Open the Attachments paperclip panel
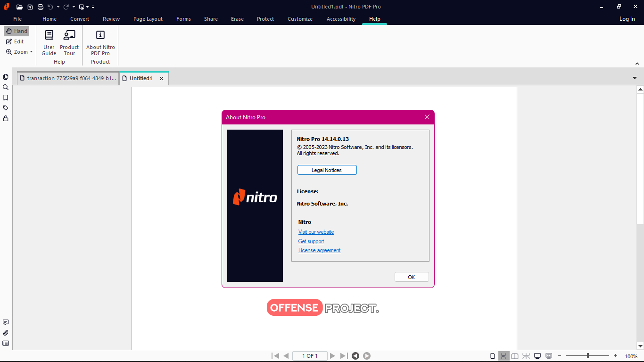 pyautogui.click(x=6, y=333)
